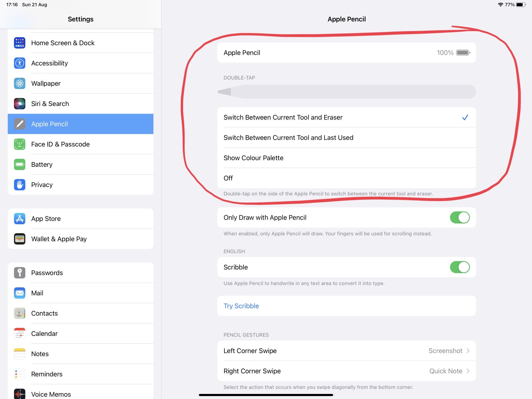Open Privacy via the hand icon
Viewport: 532px width, 399px height.
[x=20, y=185]
